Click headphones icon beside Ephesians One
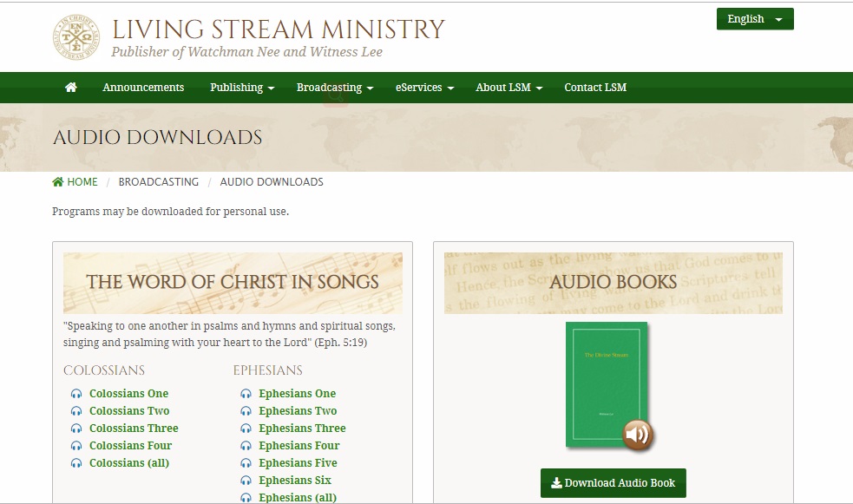Viewport: 853px width, 504px height. point(246,394)
